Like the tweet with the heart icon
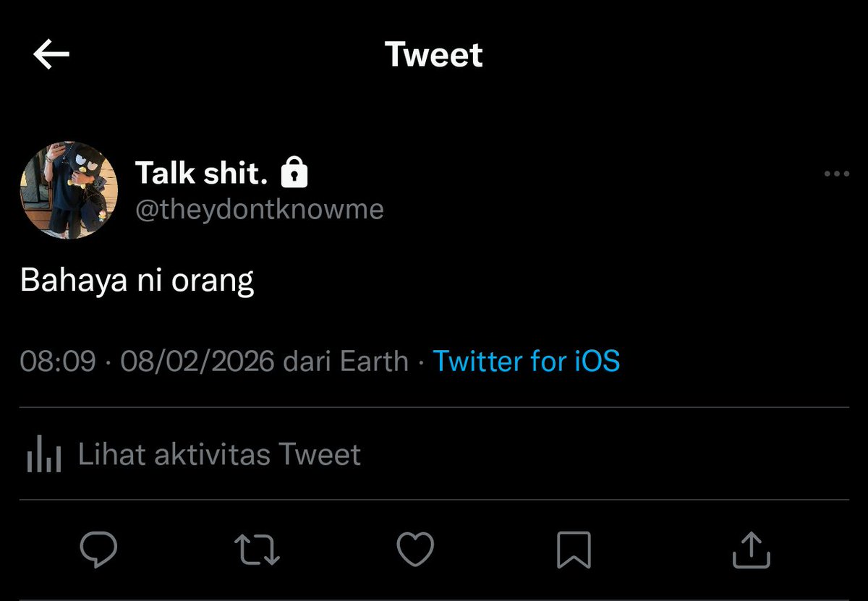Image resolution: width=868 pixels, height=601 pixels. tap(417, 550)
